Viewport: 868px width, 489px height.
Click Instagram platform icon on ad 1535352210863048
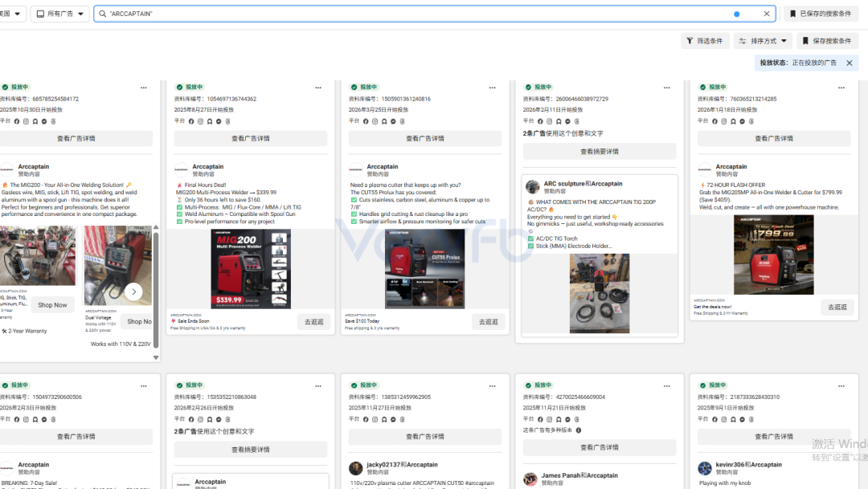tap(200, 419)
